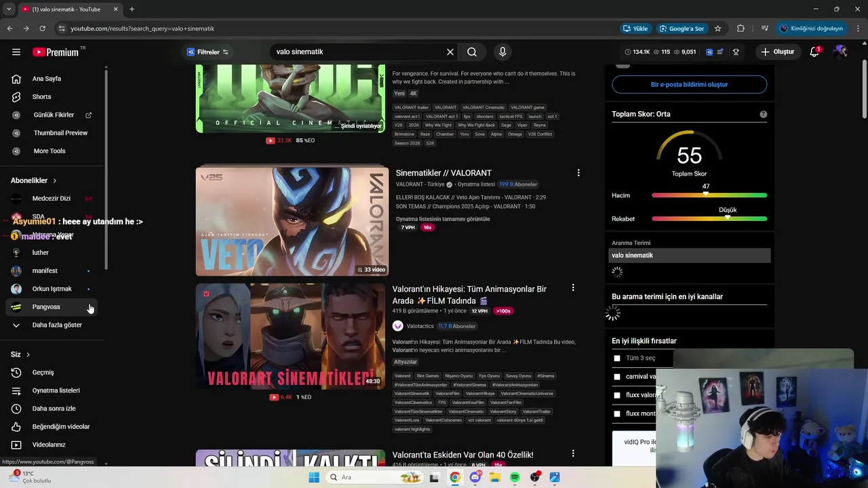Click the 'Why We Fight Back' tag

click(476, 125)
